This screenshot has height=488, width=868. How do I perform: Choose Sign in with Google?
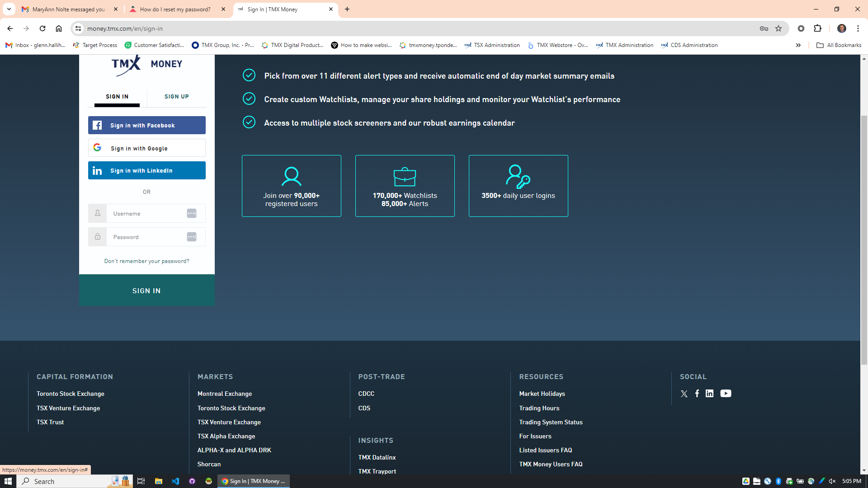point(147,148)
